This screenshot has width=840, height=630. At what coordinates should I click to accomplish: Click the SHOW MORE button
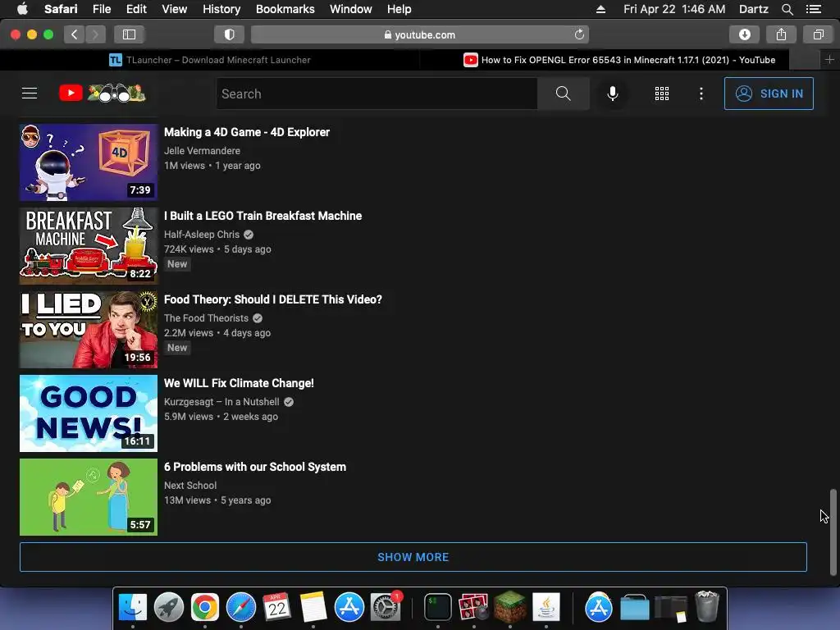[x=413, y=557]
